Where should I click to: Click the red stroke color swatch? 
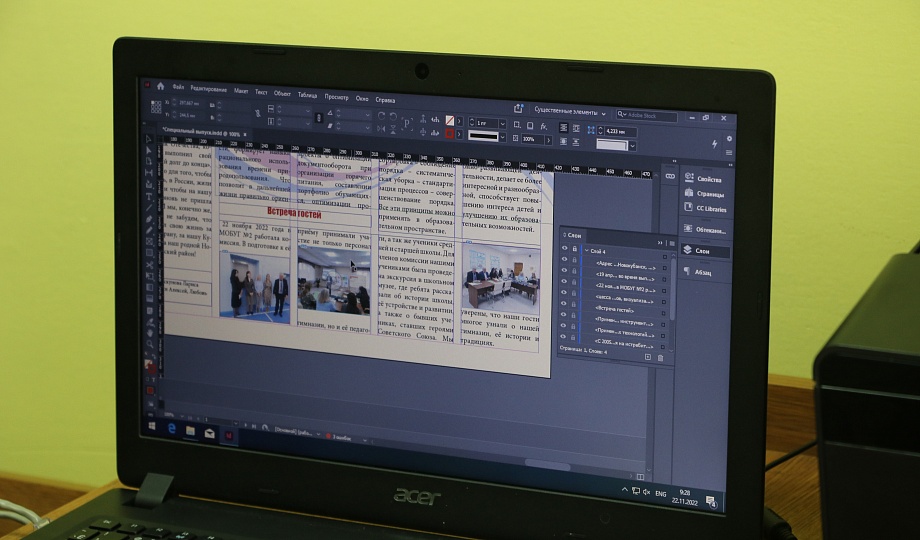coord(449,134)
